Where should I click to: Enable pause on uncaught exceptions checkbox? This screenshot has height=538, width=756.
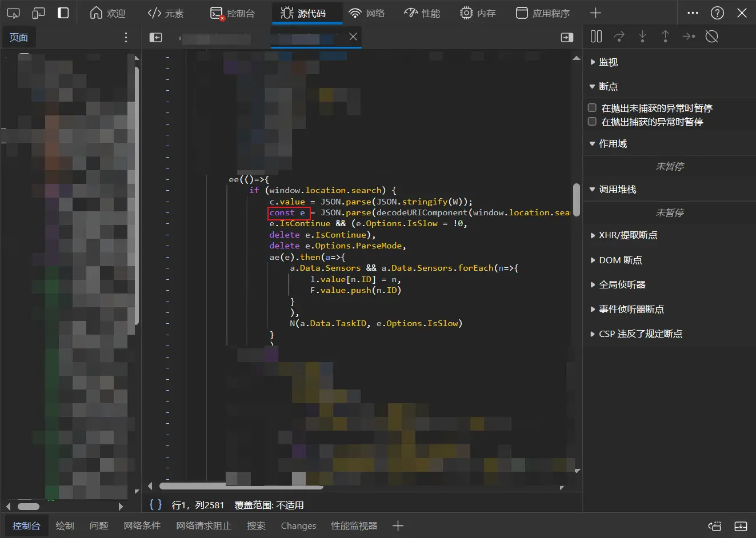(592, 108)
